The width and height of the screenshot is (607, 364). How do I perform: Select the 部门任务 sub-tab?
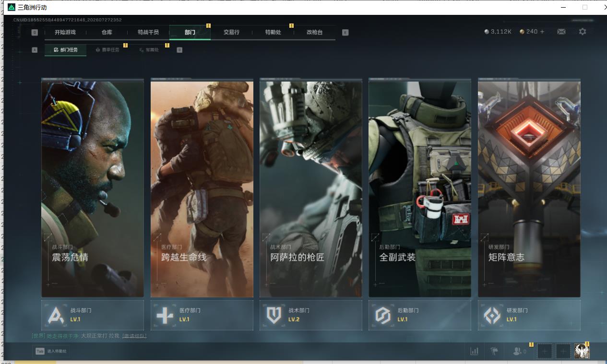[66, 50]
